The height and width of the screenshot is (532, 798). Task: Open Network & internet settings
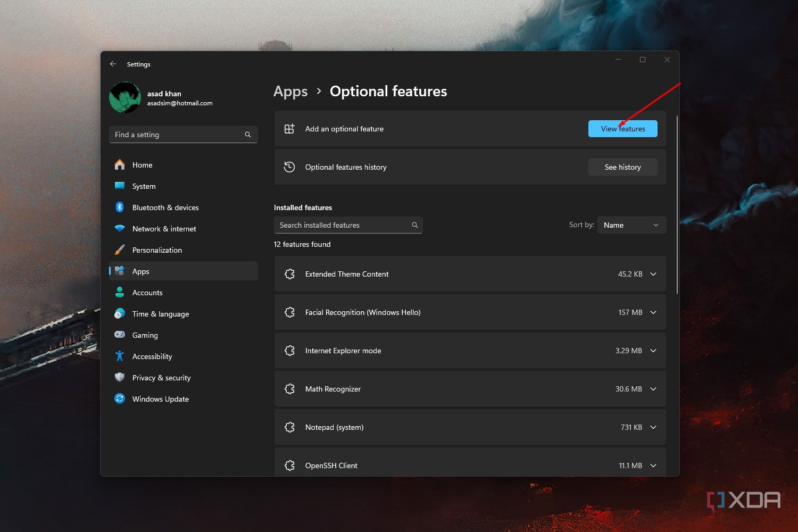(184, 229)
